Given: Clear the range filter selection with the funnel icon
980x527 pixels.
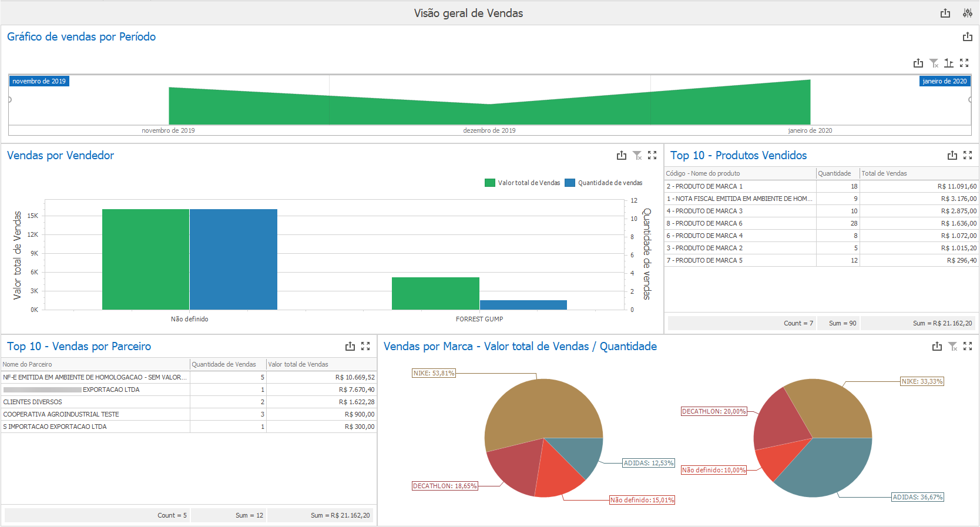Looking at the screenshot, I should tap(934, 63).
